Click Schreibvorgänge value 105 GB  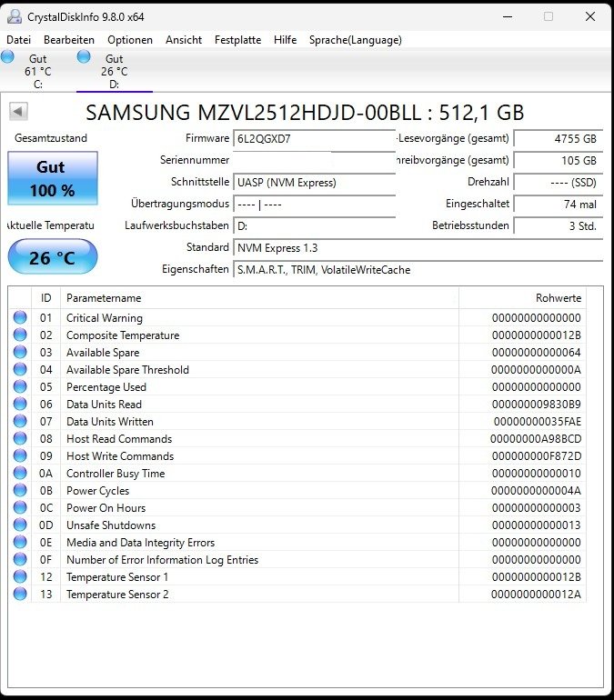pos(559,160)
